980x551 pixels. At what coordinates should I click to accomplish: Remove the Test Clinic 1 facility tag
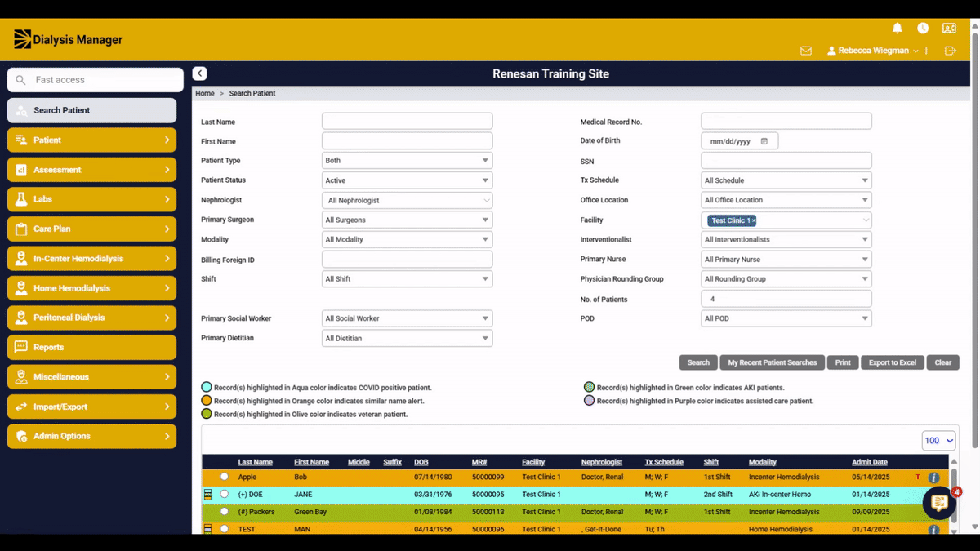click(754, 220)
